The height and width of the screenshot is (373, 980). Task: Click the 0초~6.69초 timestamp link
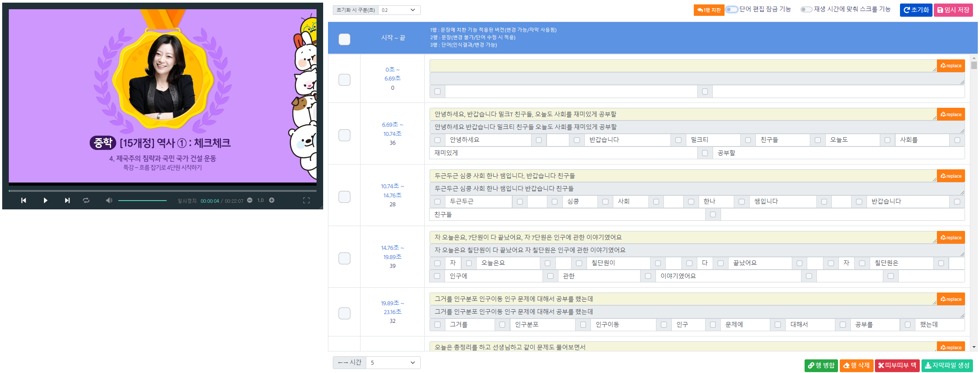coord(393,74)
